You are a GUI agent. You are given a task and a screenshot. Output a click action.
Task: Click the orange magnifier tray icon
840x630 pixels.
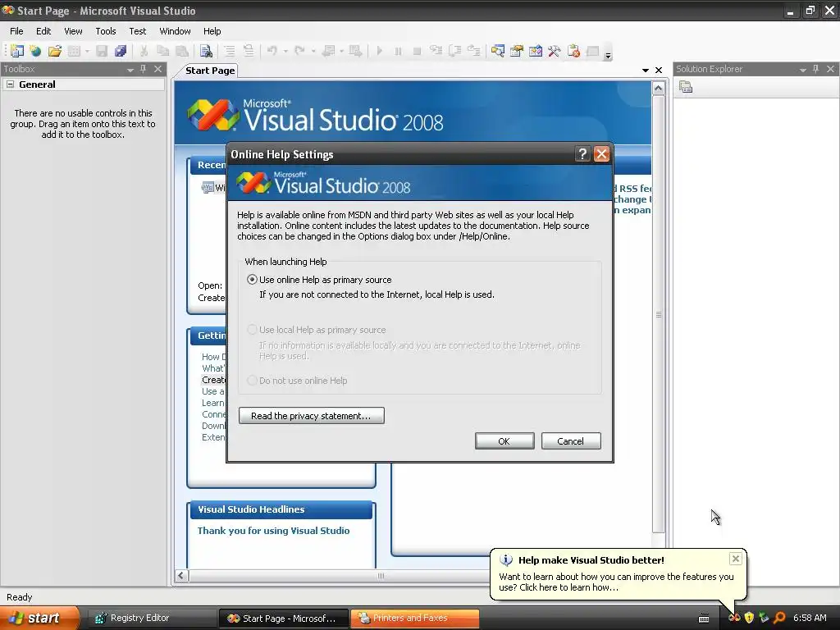(x=779, y=618)
